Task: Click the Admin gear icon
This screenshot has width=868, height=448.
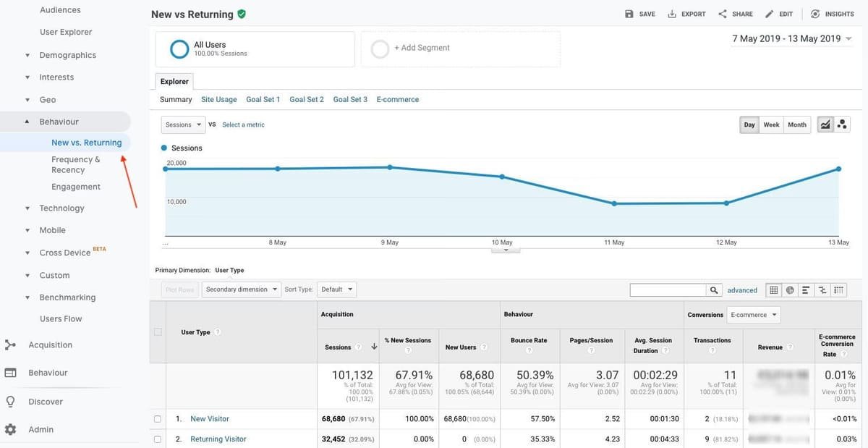Action: tap(10, 429)
